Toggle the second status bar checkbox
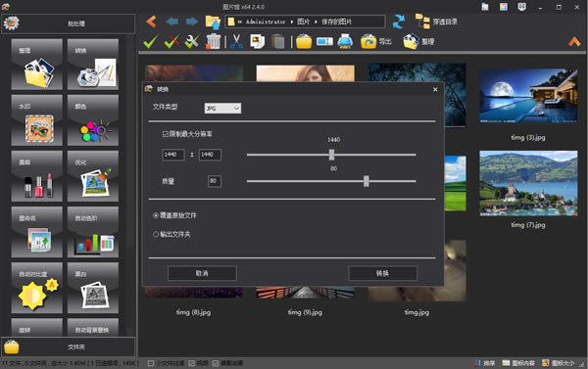The width and height of the screenshot is (588, 369). (x=191, y=363)
